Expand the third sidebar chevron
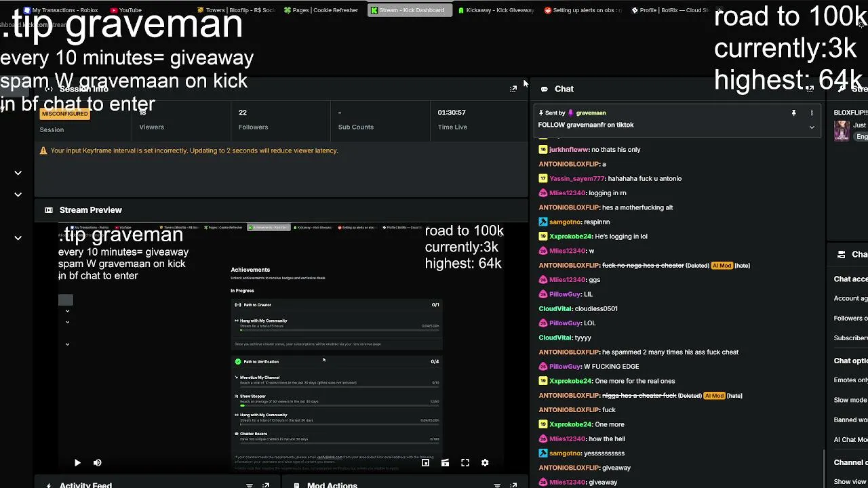Viewport: 868px width, 488px height. click(x=18, y=238)
